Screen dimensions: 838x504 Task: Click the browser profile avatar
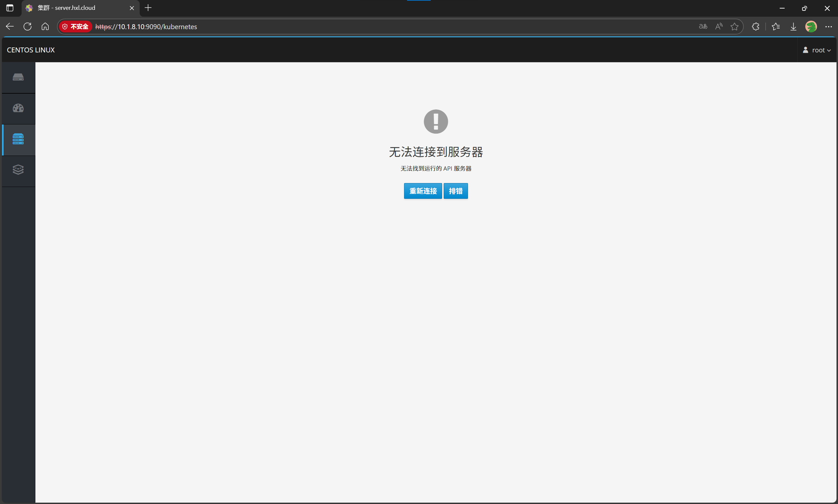(x=811, y=27)
